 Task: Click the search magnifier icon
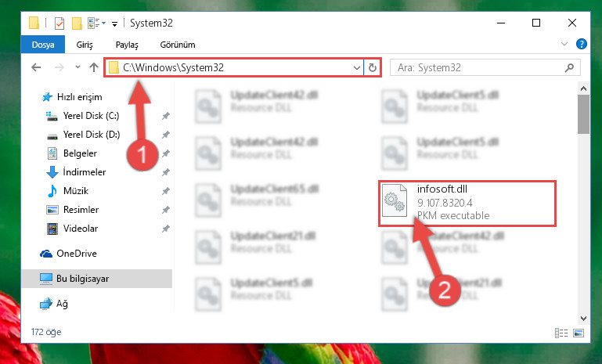point(569,67)
